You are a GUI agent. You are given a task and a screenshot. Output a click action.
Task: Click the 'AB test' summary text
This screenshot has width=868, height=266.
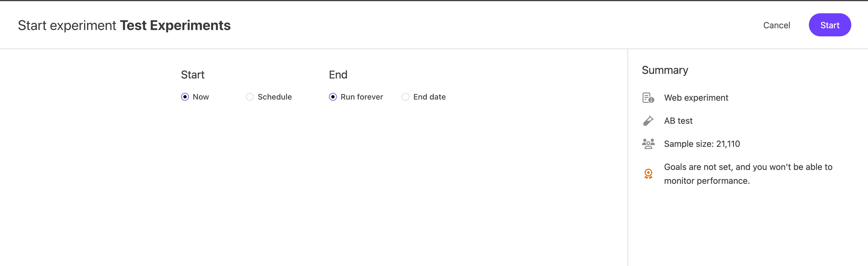[x=678, y=121]
